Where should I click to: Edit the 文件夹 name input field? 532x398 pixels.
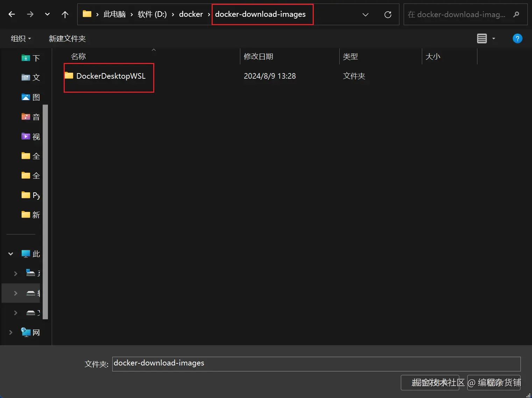[x=316, y=364]
